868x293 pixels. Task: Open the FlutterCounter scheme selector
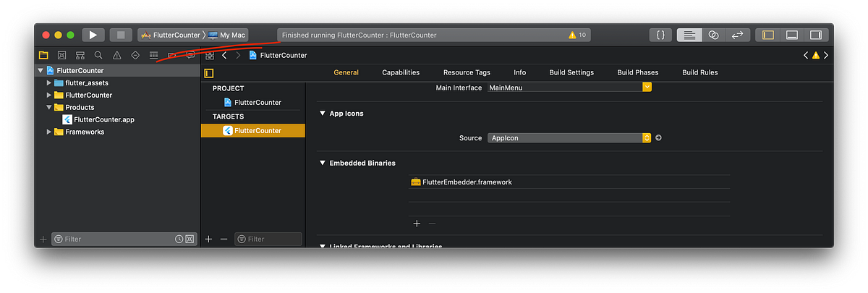(x=171, y=35)
